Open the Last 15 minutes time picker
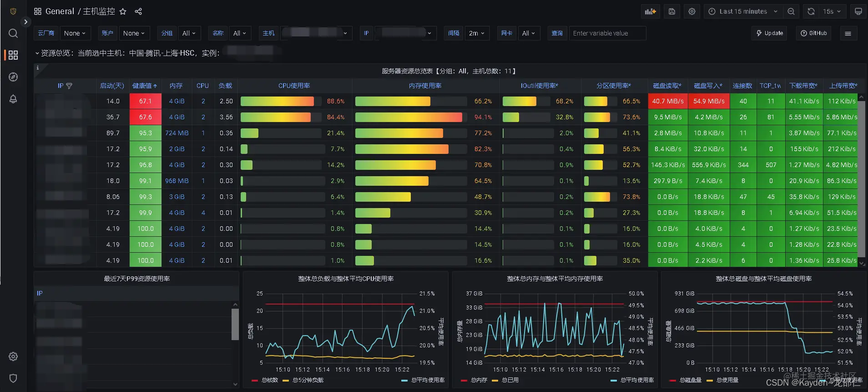The height and width of the screenshot is (392, 868). [743, 11]
